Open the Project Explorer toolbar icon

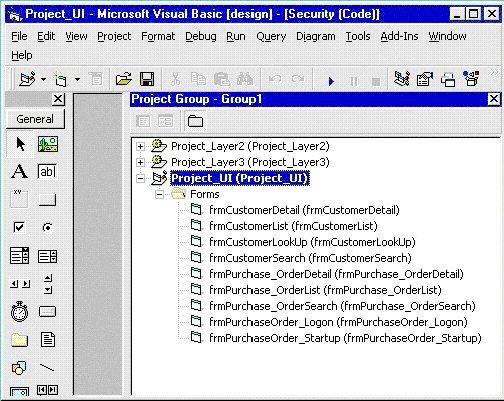tap(402, 79)
